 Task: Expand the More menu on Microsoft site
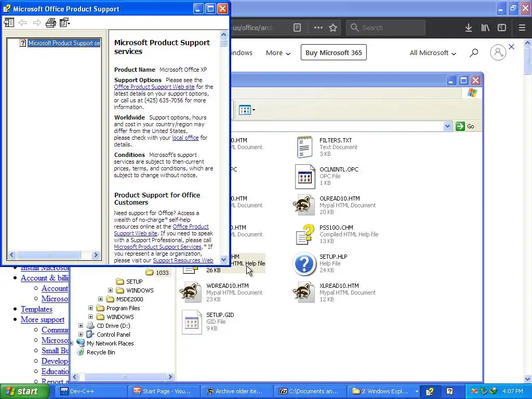(x=278, y=53)
